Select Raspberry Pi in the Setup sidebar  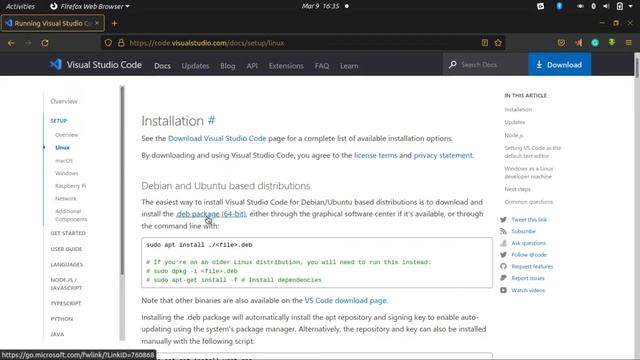[x=71, y=186]
